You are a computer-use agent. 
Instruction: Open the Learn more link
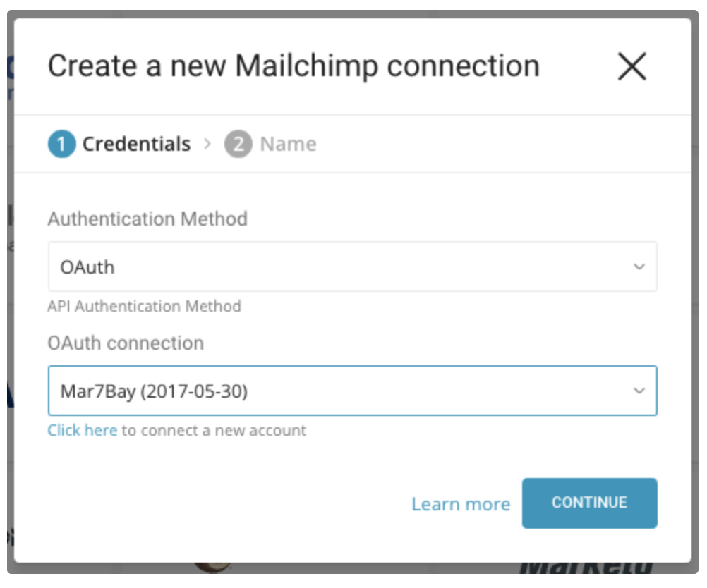tap(461, 504)
